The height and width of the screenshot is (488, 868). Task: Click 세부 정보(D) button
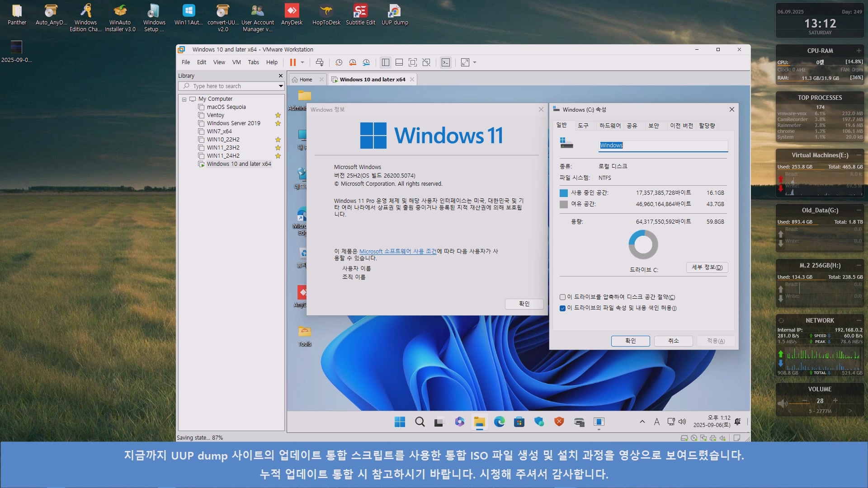(707, 267)
